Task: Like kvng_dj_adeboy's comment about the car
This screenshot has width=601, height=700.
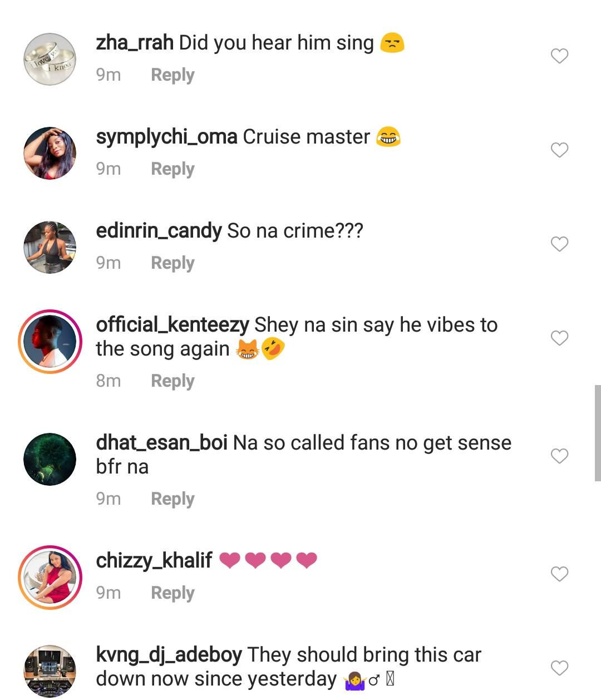Action: tap(559, 668)
